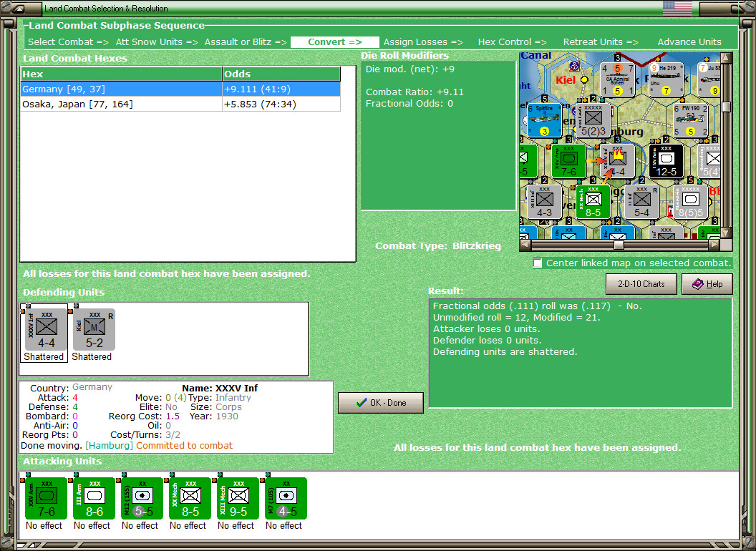Click 'Unmodified roll = 12, Modified = 21' line
Viewport: 756px width, 551px height.
(516, 317)
